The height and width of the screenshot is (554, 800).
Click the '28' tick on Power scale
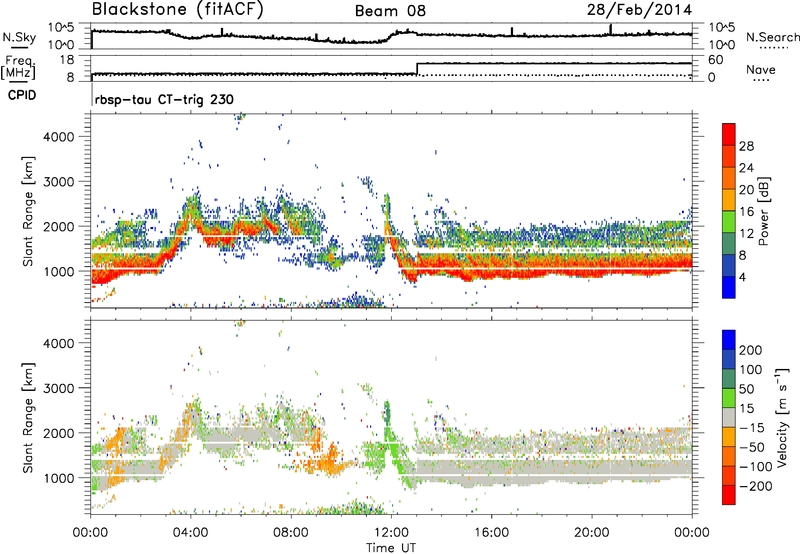tap(746, 146)
